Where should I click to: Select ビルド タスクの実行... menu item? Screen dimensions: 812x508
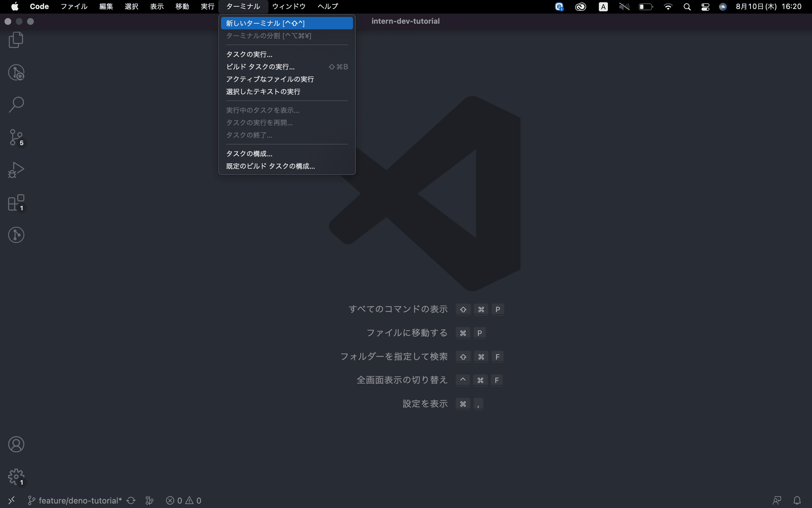287,67
